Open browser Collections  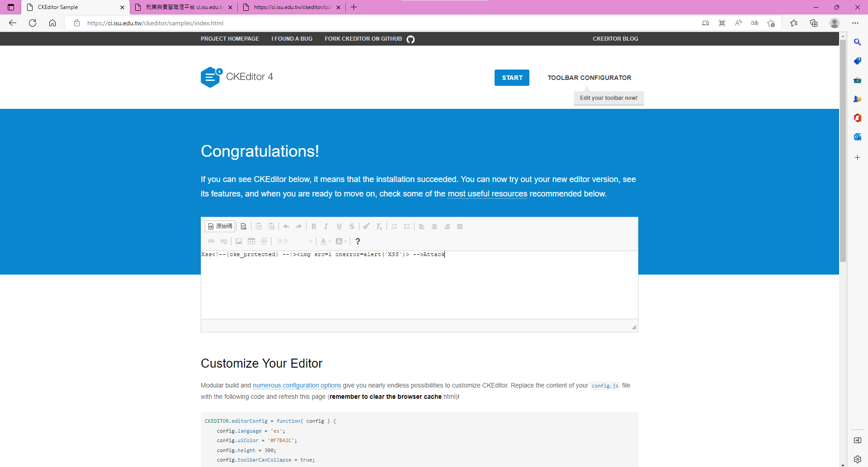click(814, 23)
